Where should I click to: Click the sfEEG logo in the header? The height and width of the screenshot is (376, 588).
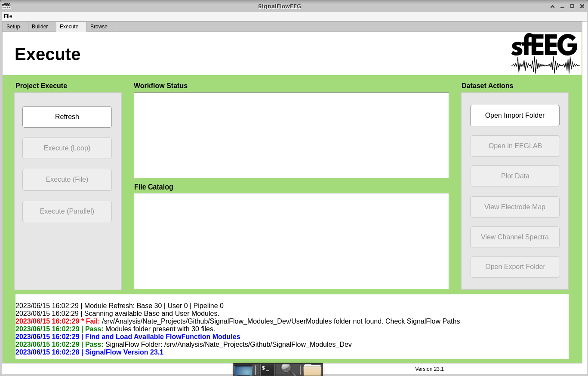pos(545,53)
